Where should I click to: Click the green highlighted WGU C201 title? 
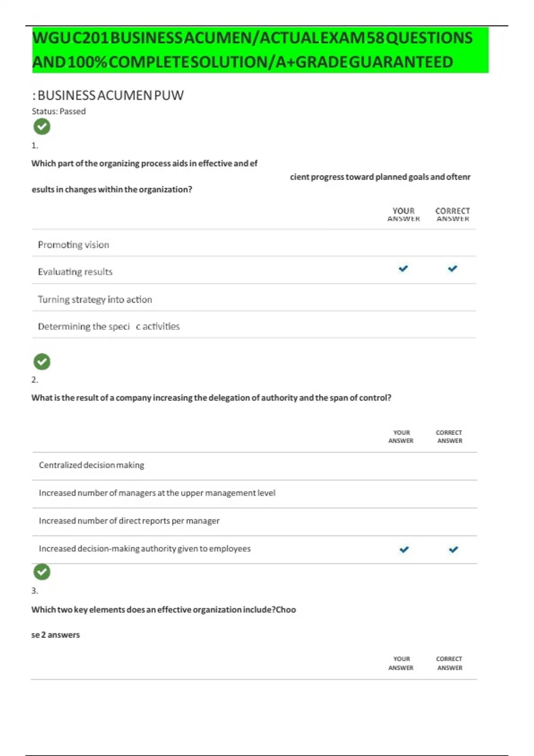253,50
